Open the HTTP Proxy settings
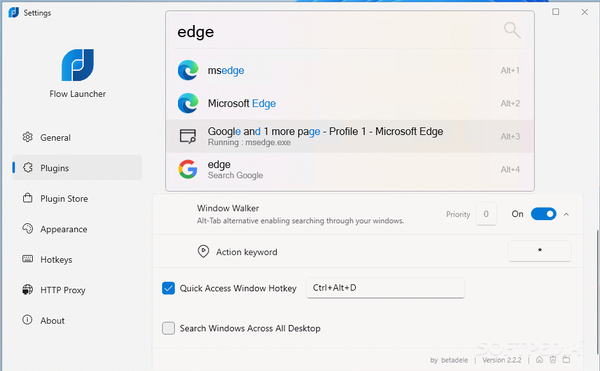The width and height of the screenshot is (600, 371). (77, 290)
